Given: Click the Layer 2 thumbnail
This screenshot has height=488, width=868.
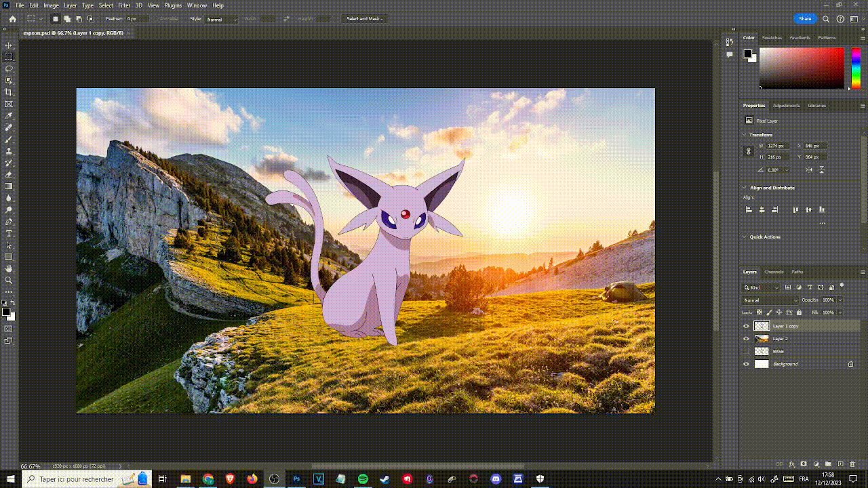Looking at the screenshot, I should (762, 338).
